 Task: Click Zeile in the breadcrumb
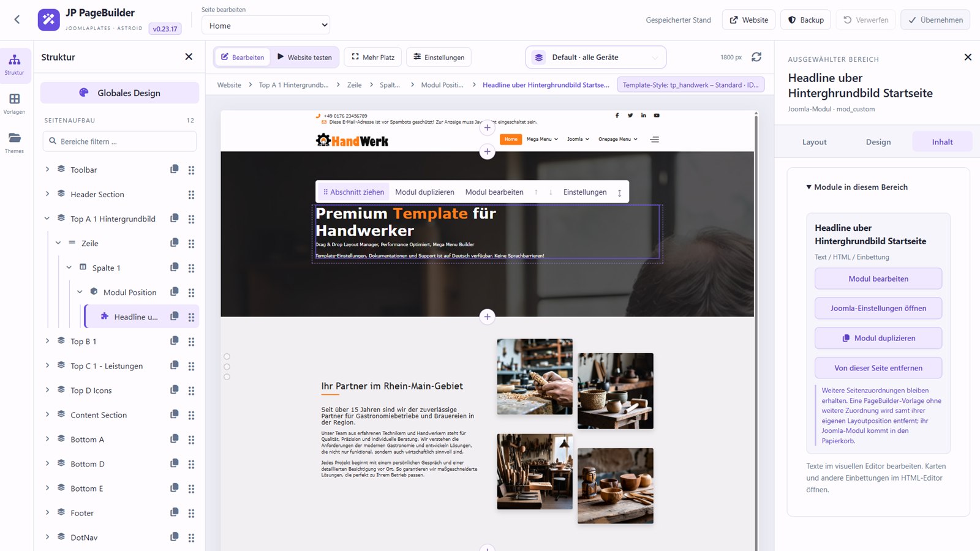tap(355, 85)
